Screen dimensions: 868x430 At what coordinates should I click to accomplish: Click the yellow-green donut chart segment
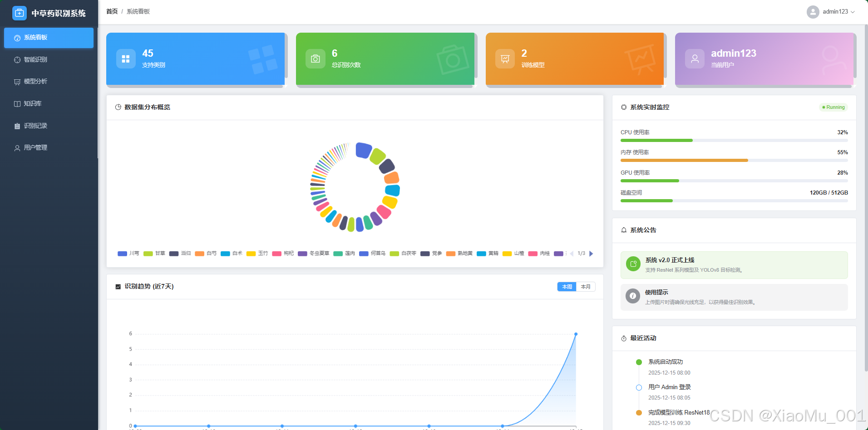377,156
